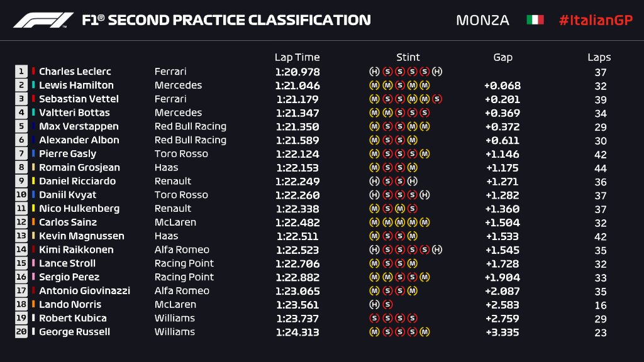Click the first hard tyre icon in Daniel Ricciardo's stint
644x362 pixels.
[374, 181]
